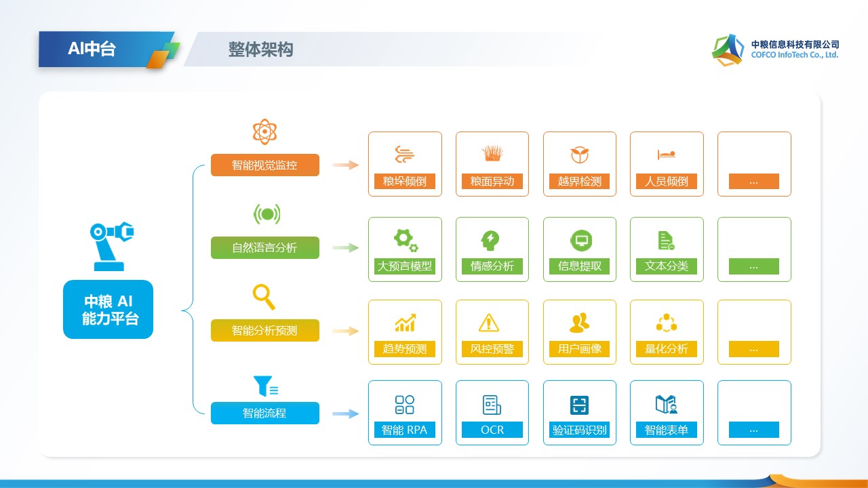
Task: Click the 趋势预测 trend chart icon
Action: click(x=405, y=323)
